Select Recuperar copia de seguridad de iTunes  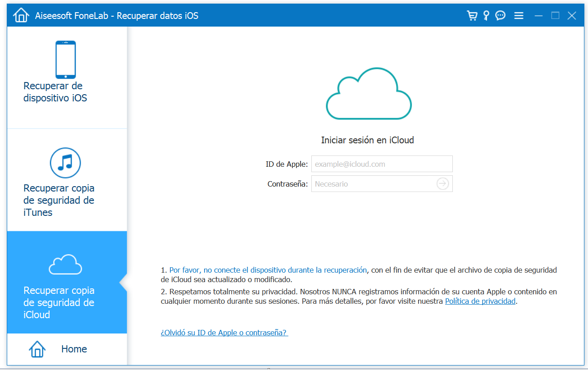pyautogui.click(x=67, y=180)
